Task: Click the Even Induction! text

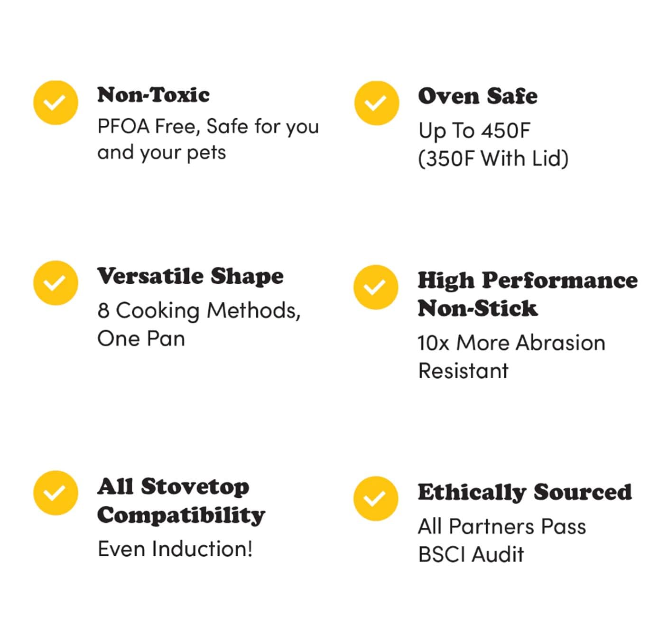Action: pyautogui.click(x=175, y=549)
